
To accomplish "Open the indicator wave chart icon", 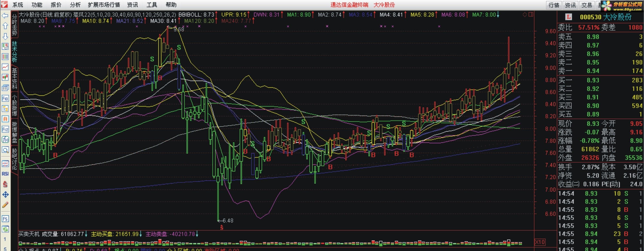I will (x=5, y=164).
